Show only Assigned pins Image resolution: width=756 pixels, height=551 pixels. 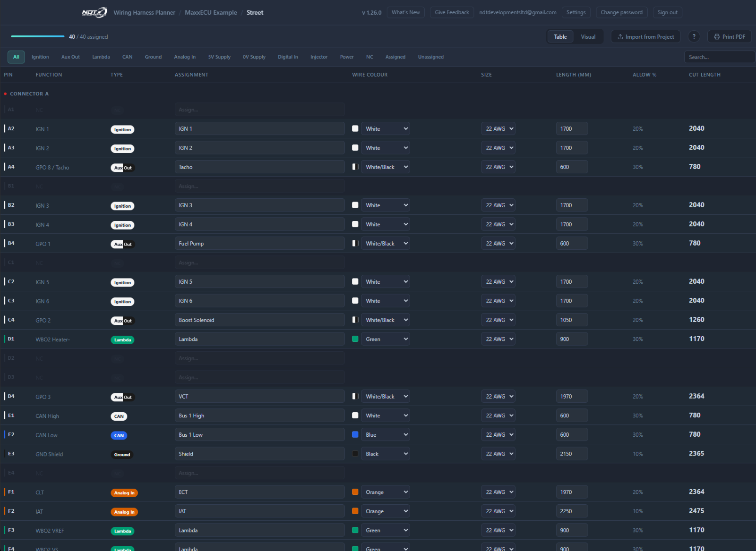click(x=395, y=57)
